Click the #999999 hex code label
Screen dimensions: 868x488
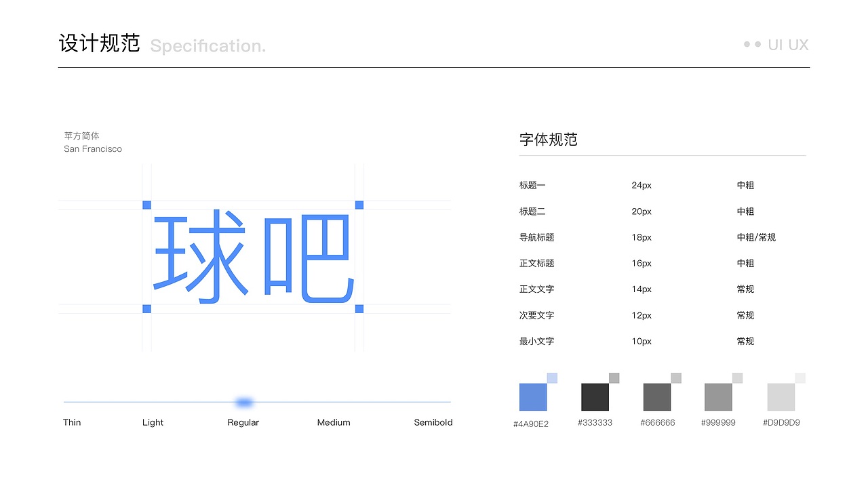[x=718, y=422]
